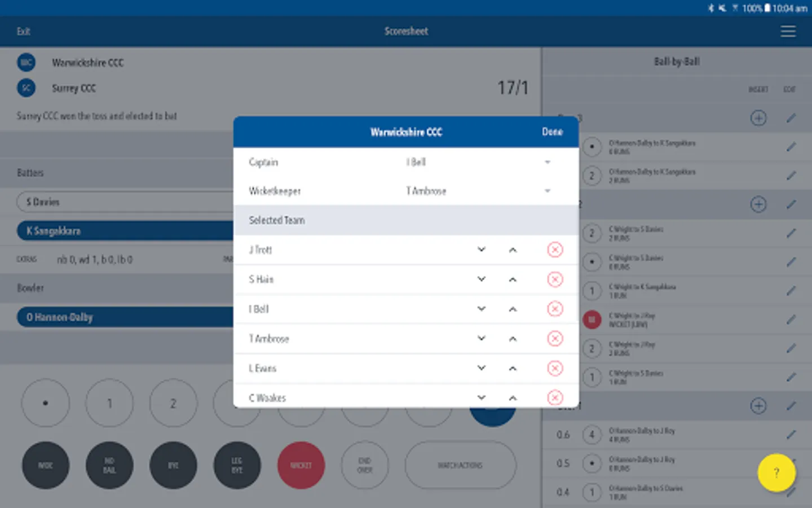Edit ball 0.6 O Hannon-Dalby to J Roy

(x=791, y=435)
